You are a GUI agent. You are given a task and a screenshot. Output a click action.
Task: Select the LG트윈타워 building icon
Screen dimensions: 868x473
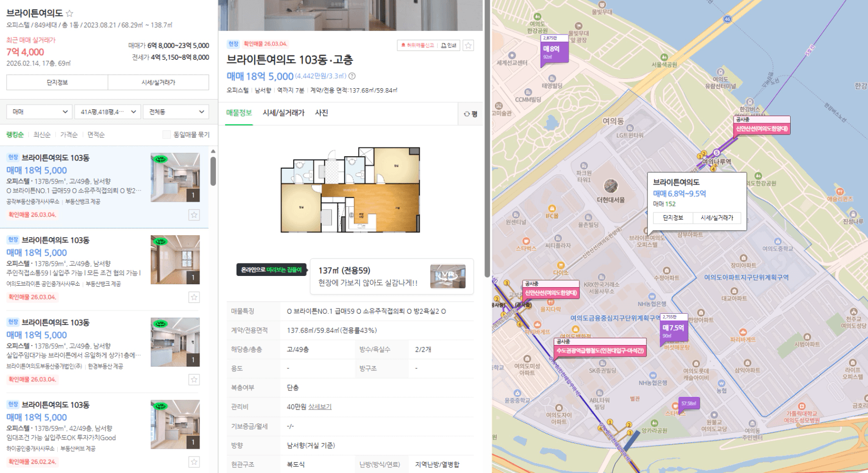630,128
